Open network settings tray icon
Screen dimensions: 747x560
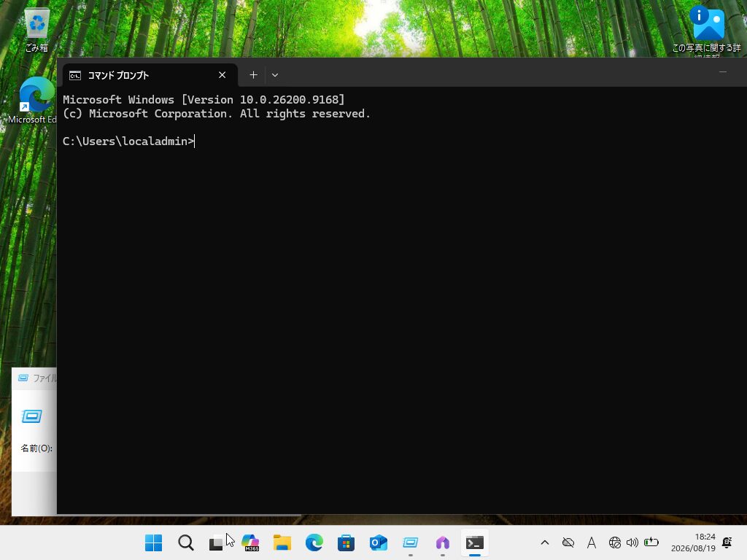614,542
